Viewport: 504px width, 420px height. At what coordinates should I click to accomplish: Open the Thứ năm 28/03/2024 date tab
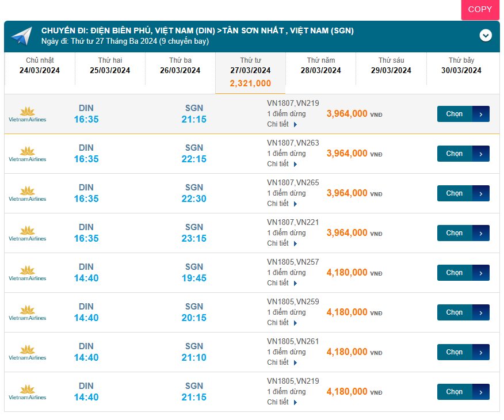(x=320, y=66)
